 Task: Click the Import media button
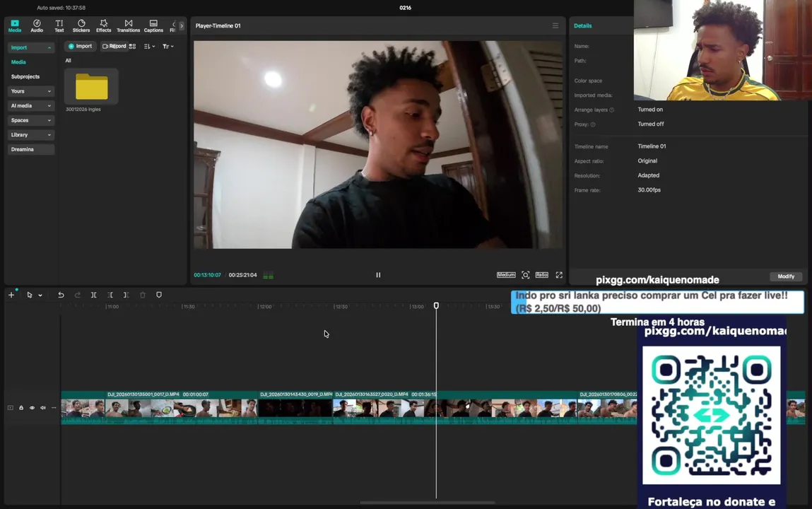[81, 46]
